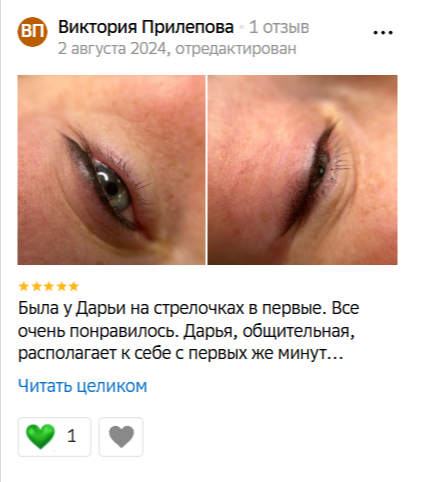
Task: Open the three-dot review options menu
Action: pyautogui.click(x=383, y=32)
